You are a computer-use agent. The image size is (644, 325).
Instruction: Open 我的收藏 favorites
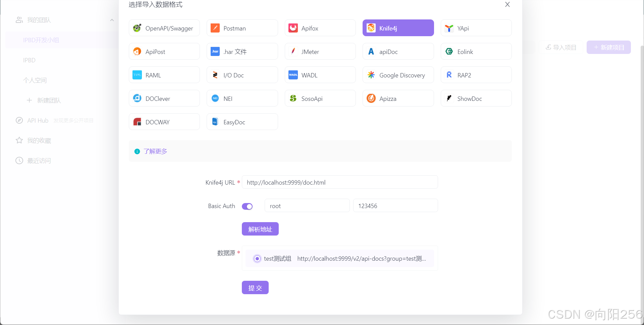click(34, 141)
